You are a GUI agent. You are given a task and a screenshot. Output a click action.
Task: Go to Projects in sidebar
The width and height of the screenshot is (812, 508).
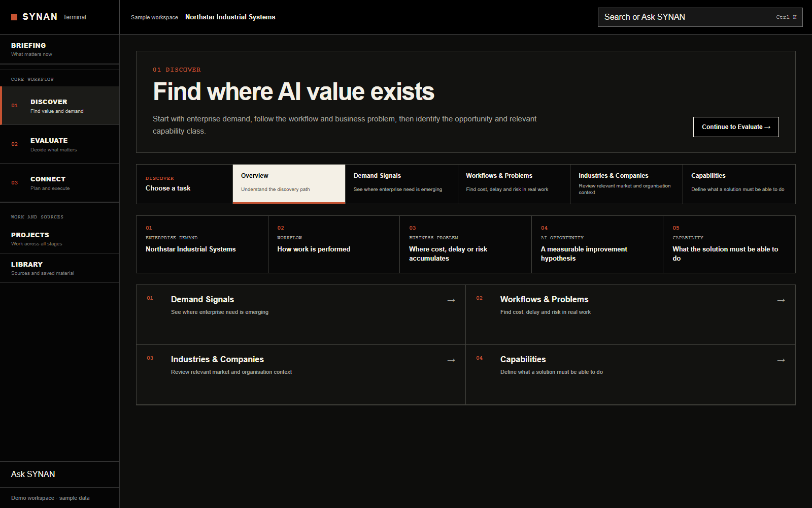click(x=59, y=239)
